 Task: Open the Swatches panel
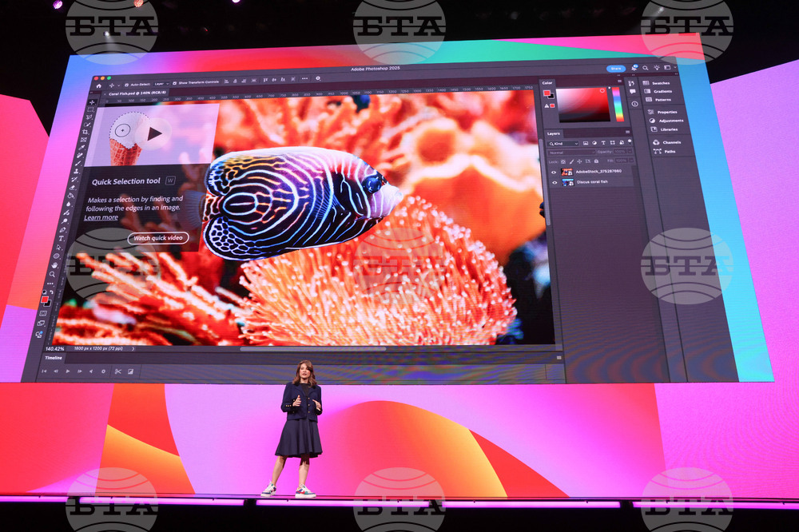click(x=659, y=83)
